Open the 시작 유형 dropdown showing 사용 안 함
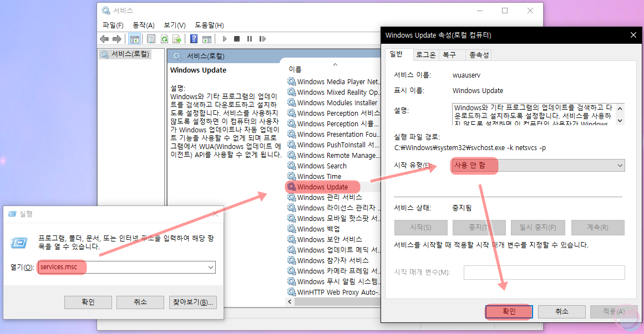 click(x=538, y=166)
